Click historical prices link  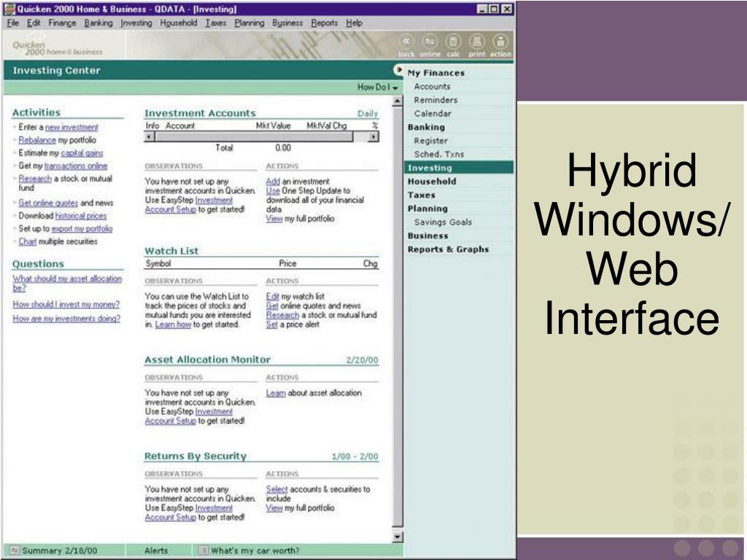point(80,216)
